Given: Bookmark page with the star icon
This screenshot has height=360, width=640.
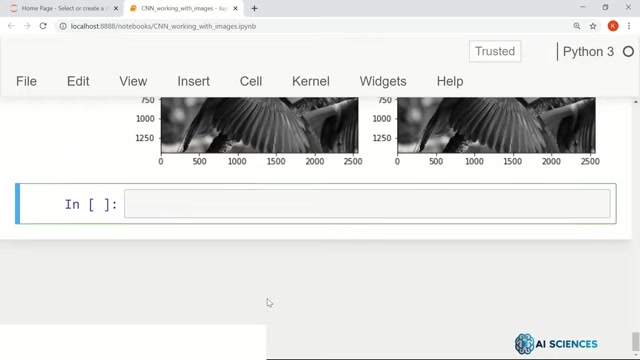Looking at the screenshot, I should coord(593,26).
